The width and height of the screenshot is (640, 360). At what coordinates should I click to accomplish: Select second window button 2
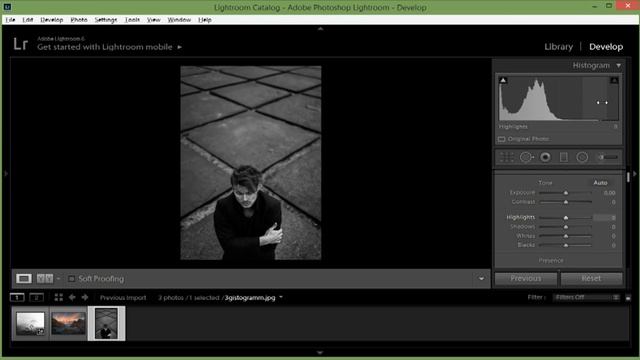pyautogui.click(x=36, y=298)
